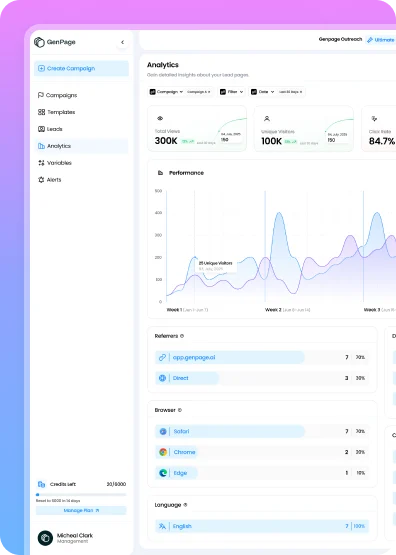The height and width of the screenshot is (555, 396).
Task: Expand the Campaign filter dropdown
Action: coord(166,92)
